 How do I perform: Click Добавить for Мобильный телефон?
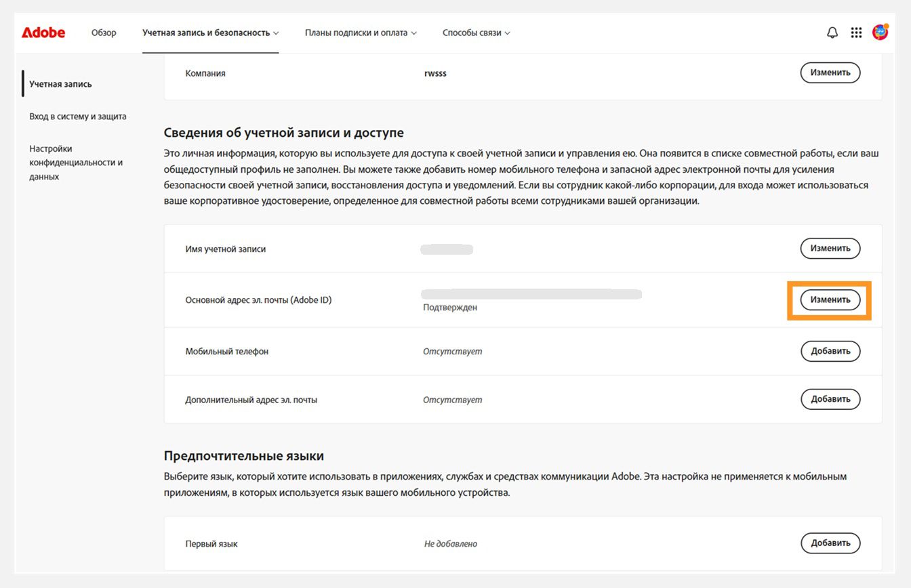pyautogui.click(x=830, y=351)
